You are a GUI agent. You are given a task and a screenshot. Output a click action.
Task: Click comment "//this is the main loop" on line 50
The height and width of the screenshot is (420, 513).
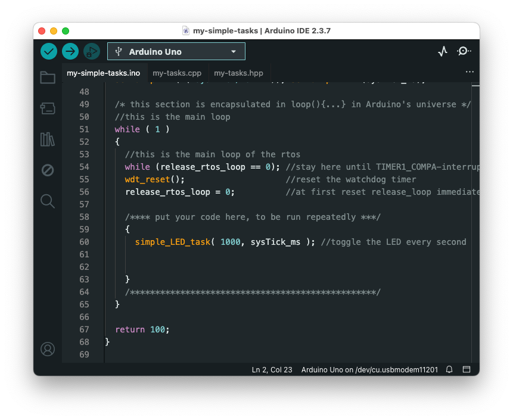[172, 117]
